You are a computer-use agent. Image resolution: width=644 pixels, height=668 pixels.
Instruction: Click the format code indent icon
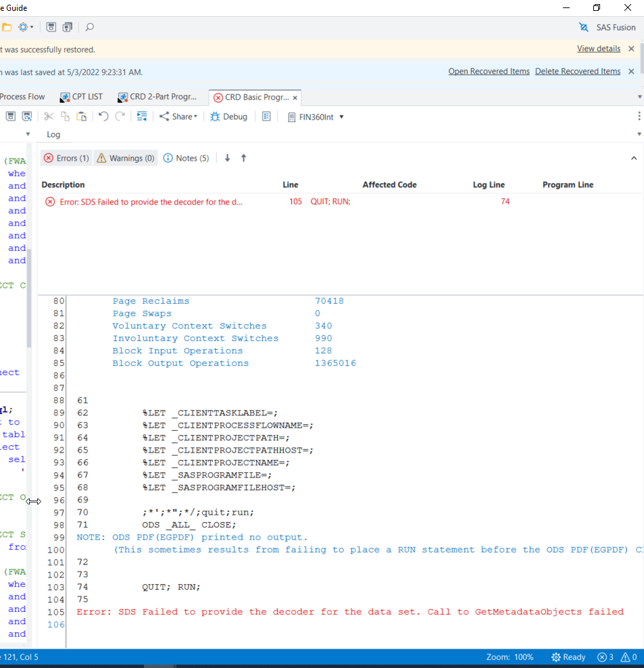pos(142,116)
